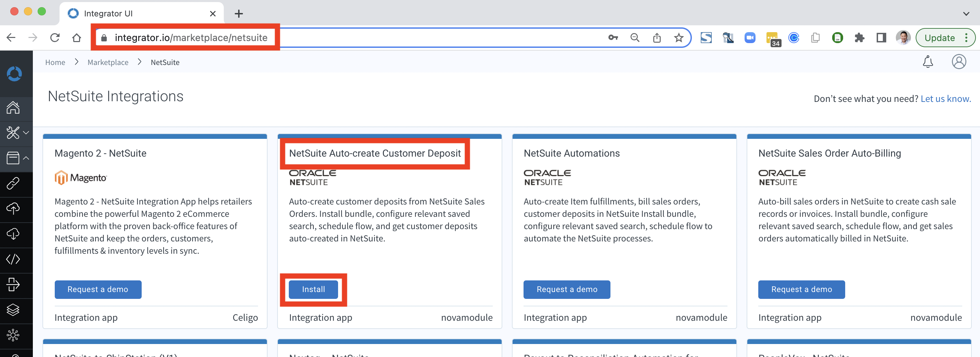Click the NetSuite Integrations heading

[116, 96]
